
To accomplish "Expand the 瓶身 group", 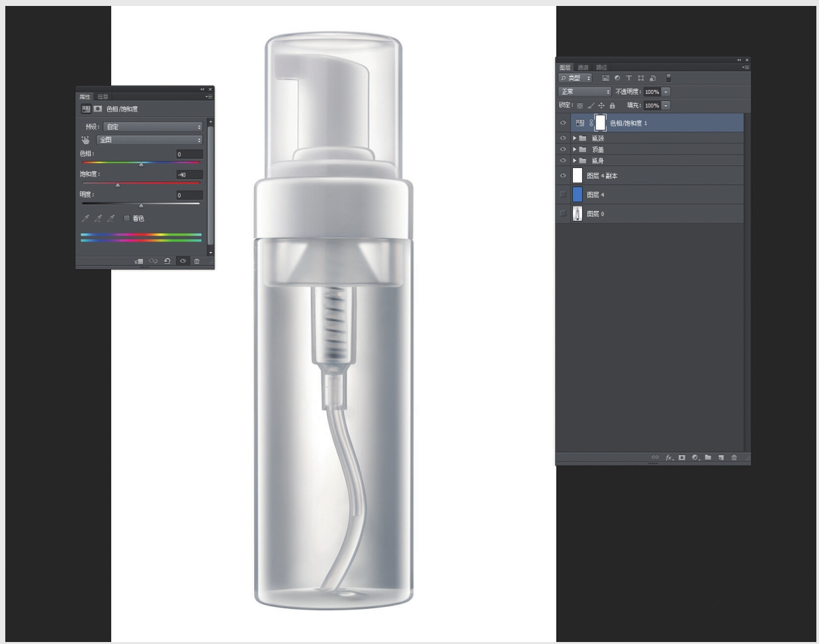I will coord(575,161).
